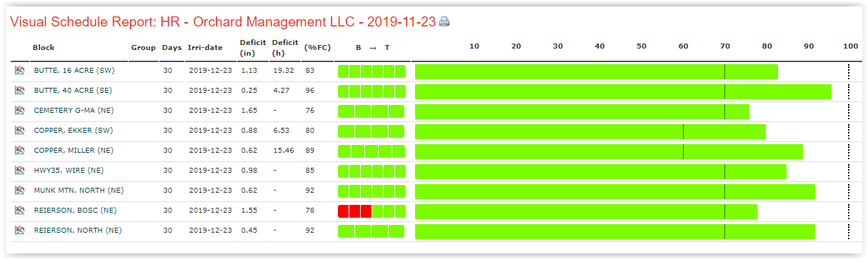Click the printer icon next to report title
Viewport: 868px width, 262px height.
[444, 22]
